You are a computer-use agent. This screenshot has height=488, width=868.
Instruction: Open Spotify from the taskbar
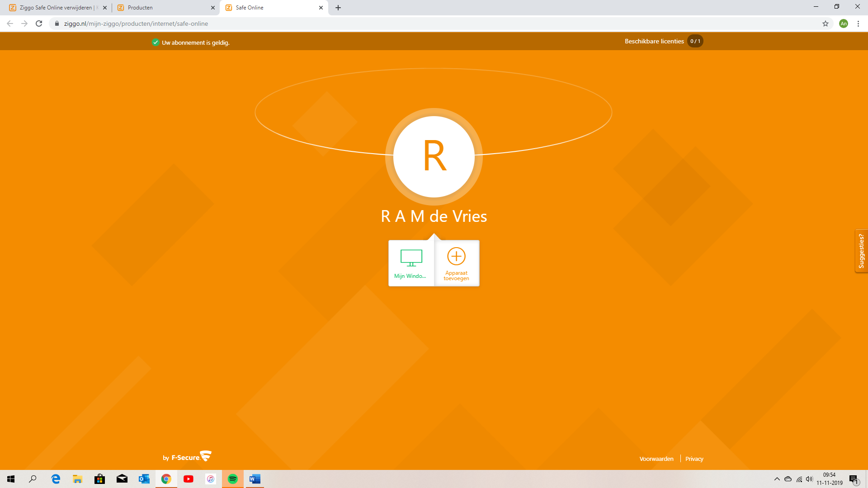[x=233, y=479]
